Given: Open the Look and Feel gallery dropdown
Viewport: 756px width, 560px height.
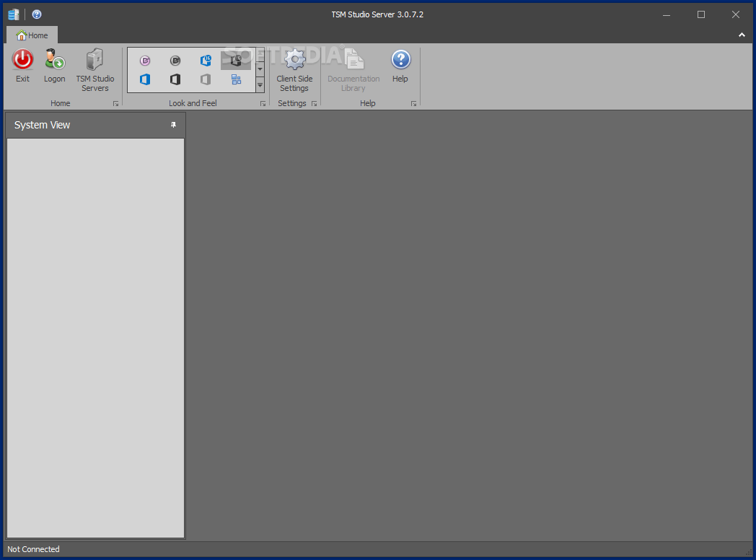Looking at the screenshot, I should [260, 84].
